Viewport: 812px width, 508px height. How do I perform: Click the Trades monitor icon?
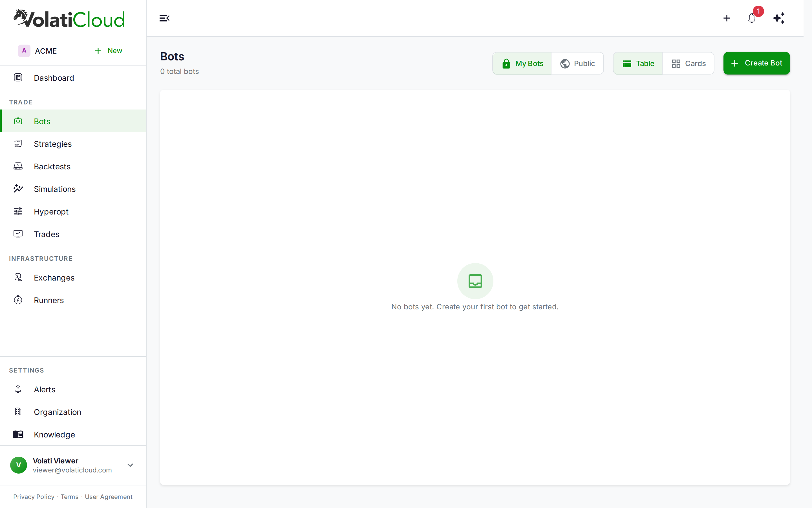18,234
